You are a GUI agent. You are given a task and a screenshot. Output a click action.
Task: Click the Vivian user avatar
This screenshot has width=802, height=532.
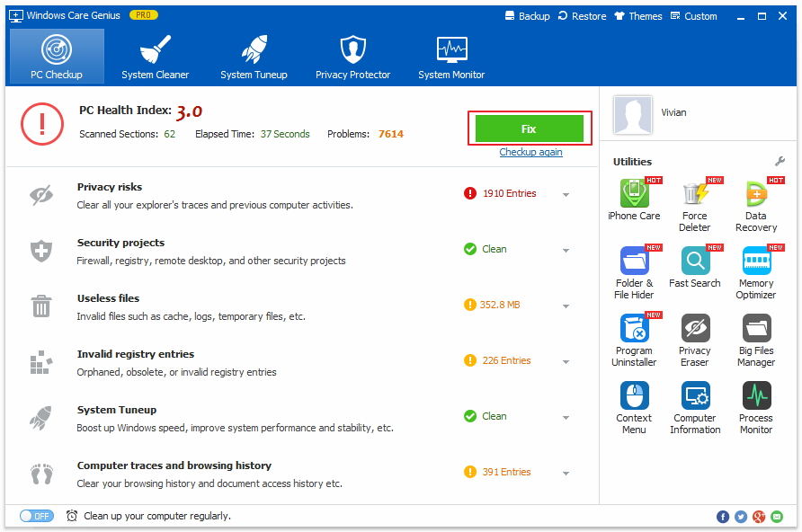633,114
